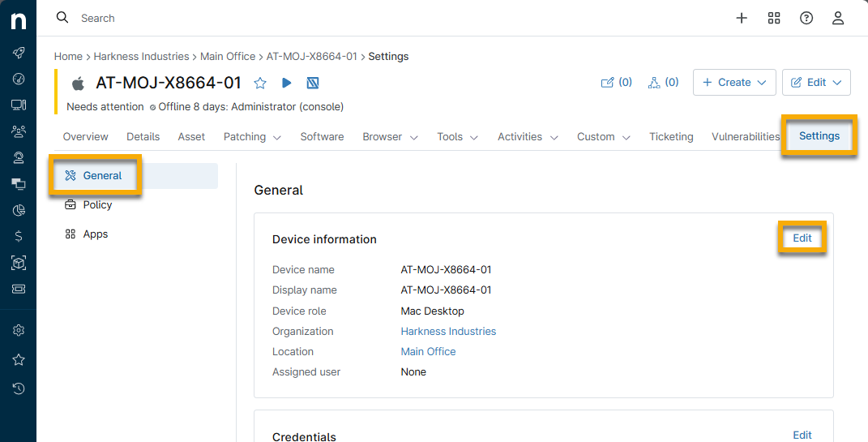The image size is (868, 442).
Task: Click Edit in Device information section
Action: pos(802,238)
